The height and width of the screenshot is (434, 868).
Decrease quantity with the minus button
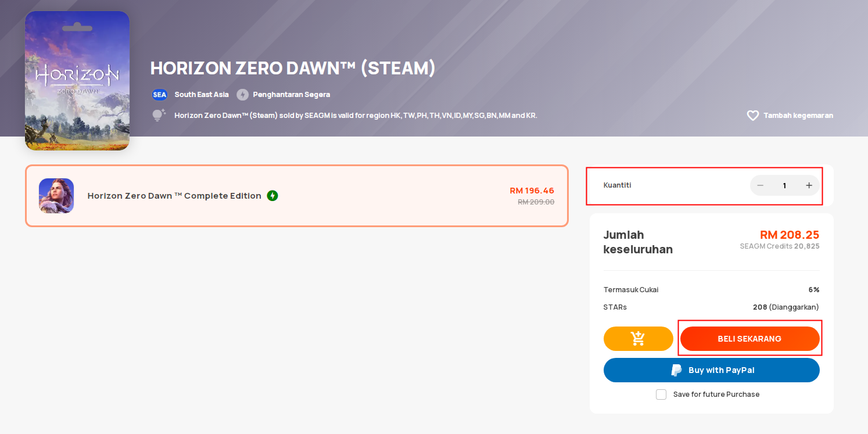[x=760, y=185]
